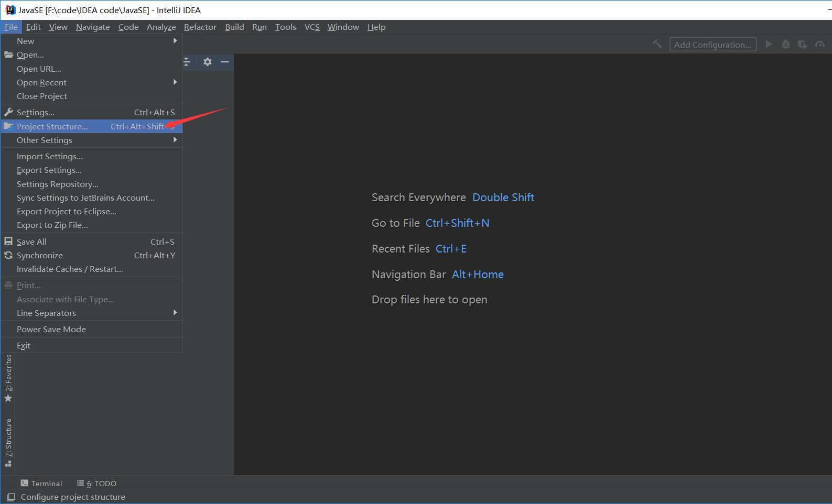Open Settings... from File menu
832x504 pixels.
[x=92, y=112]
